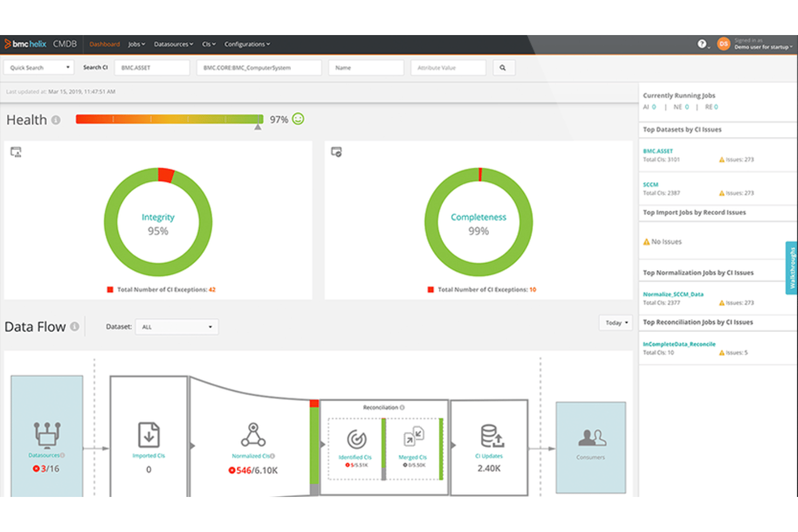This screenshot has height=532, width=798.
Task: Click the Imported CIs label
Action: (x=149, y=456)
